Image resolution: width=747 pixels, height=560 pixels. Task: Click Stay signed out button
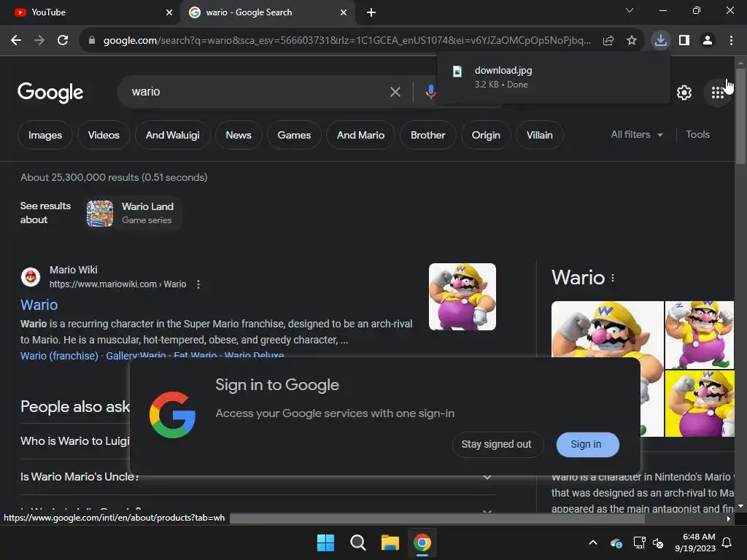496,444
